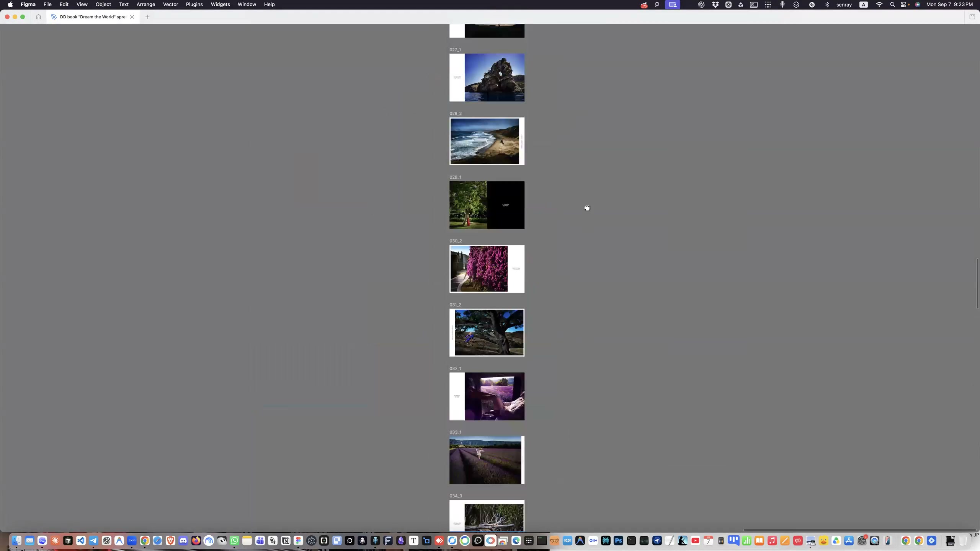Launch Discord from the Dock
The width and height of the screenshot is (980, 551).
[x=183, y=541]
